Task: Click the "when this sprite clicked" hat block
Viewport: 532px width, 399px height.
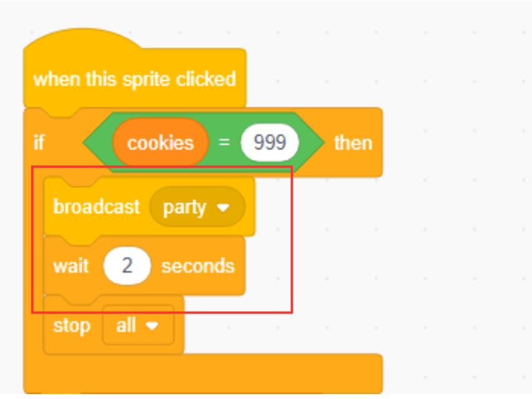Action: (134, 79)
